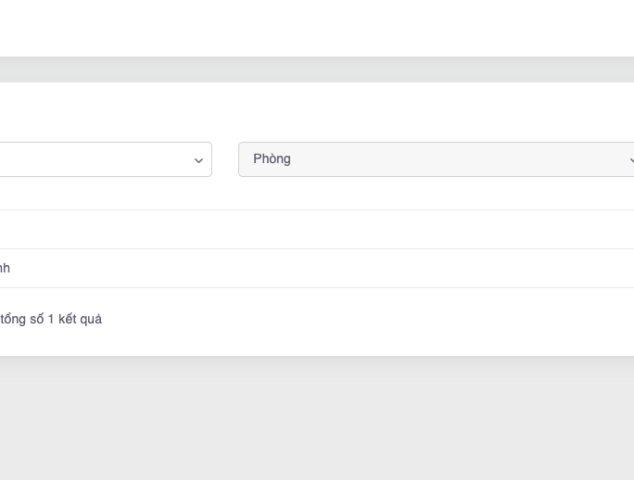
Task: Click inside the empty left select field
Action: (90, 159)
